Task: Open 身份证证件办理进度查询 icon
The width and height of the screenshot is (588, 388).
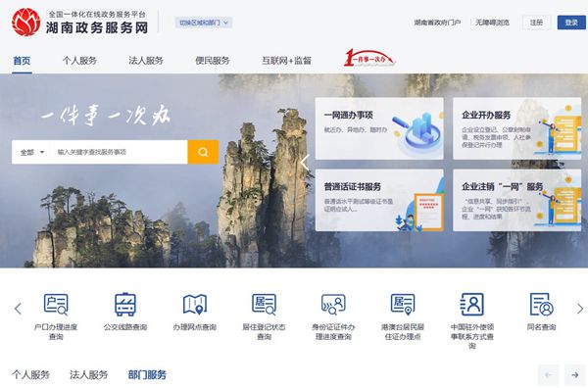Action: point(333,305)
